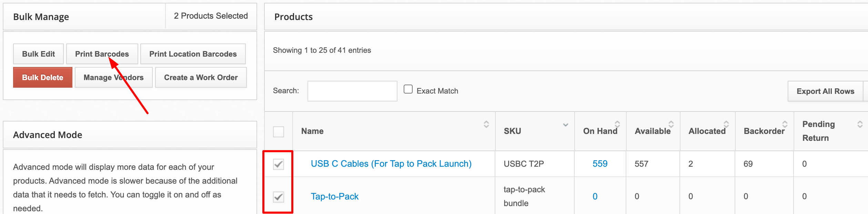The image size is (868, 214).
Task: Sort On Hand column arrows
Action: pyautogui.click(x=617, y=124)
